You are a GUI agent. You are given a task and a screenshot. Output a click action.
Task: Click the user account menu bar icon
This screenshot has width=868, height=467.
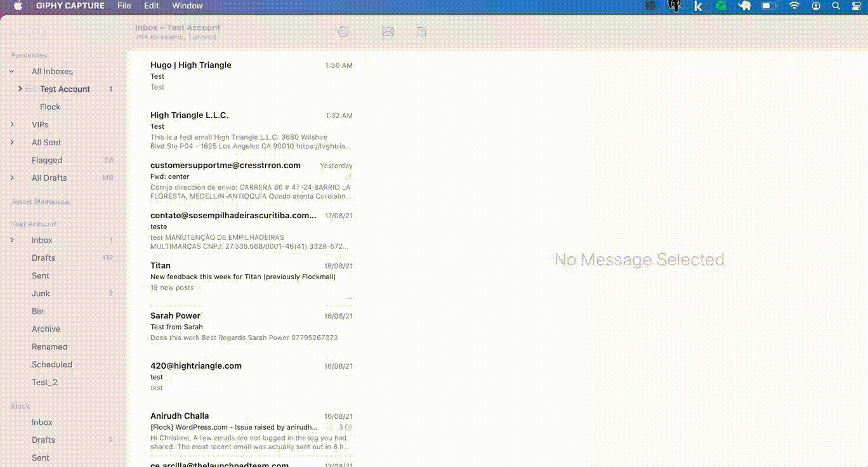[x=816, y=6]
